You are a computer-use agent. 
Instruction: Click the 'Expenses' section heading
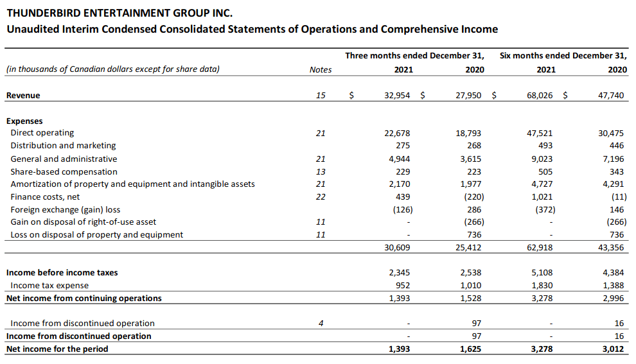24,121
